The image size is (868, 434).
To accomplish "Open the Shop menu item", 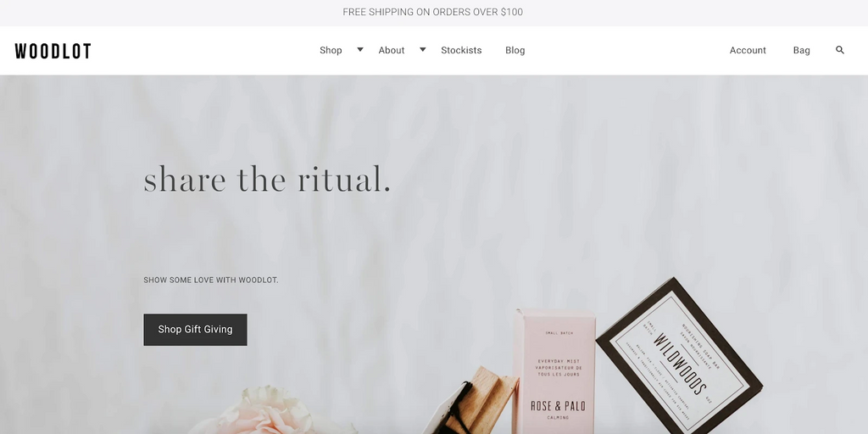I will (x=331, y=50).
